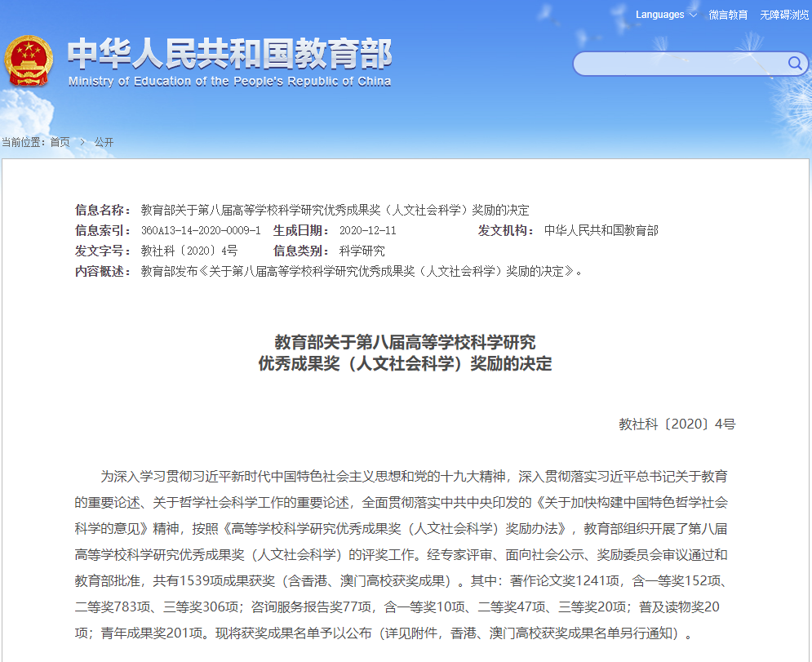812x662 pixels.
Task: Click the 生成日期 label
Action: (301, 230)
